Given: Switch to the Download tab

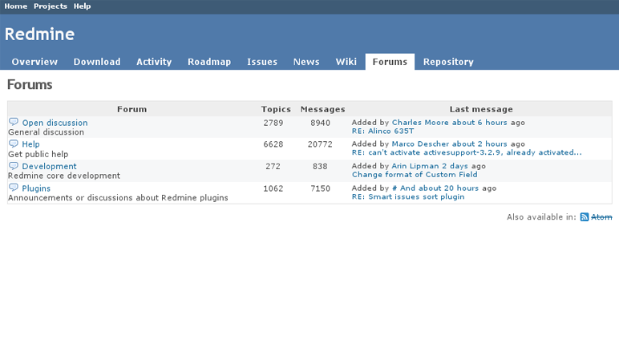Looking at the screenshot, I should click(97, 62).
